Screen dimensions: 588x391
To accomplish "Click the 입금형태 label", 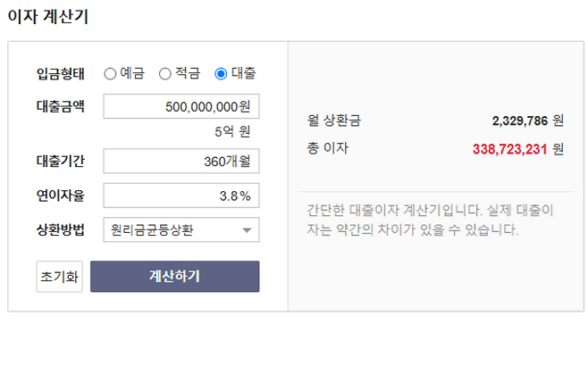I will coord(60,73).
